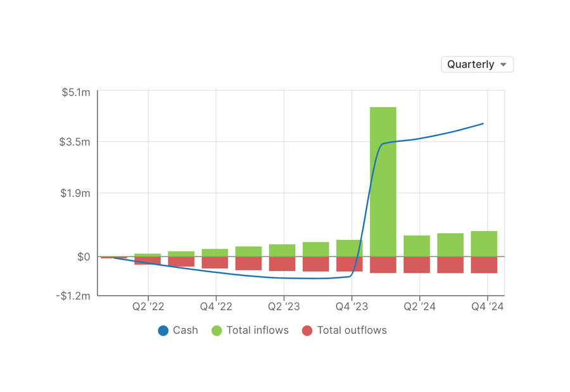The image size is (570, 392).
Task: Click the chevron arrow on the Quarterly selector
Action: pyautogui.click(x=503, y=64)
